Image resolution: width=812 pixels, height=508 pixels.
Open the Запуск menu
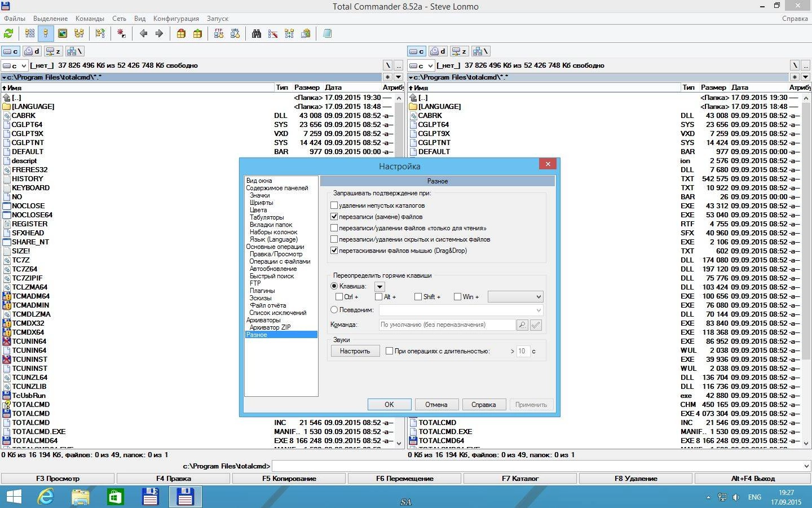click(218, 19)
